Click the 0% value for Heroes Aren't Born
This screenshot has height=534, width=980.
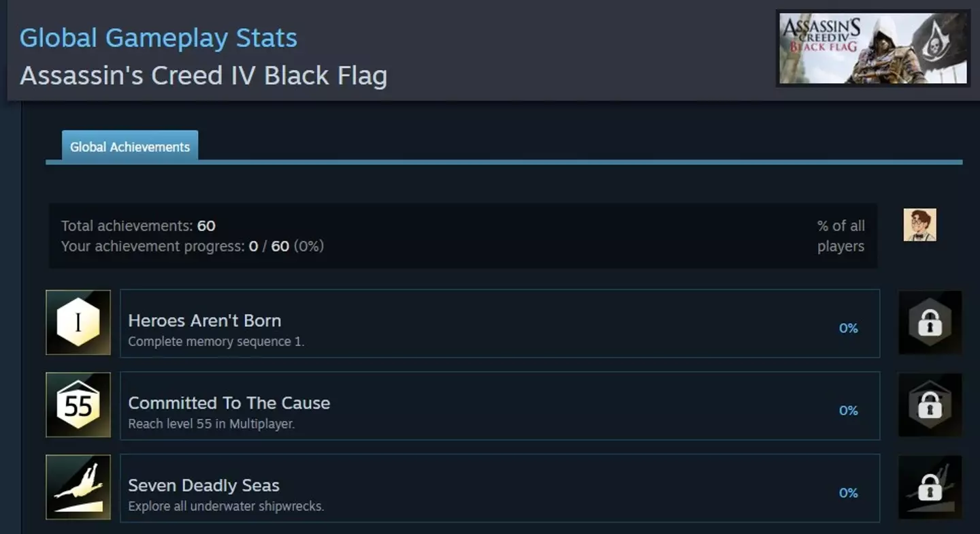pyautogui.click(x=848, y=328)
